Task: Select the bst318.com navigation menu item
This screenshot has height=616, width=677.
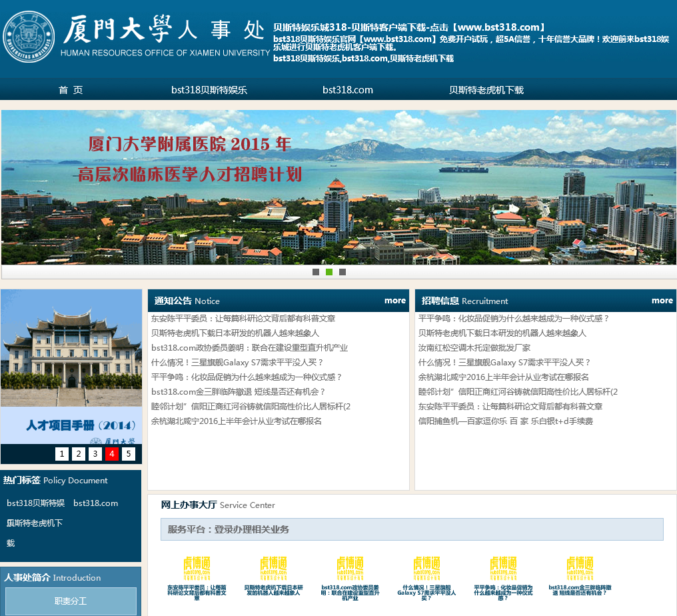Action: pos(348,90)
